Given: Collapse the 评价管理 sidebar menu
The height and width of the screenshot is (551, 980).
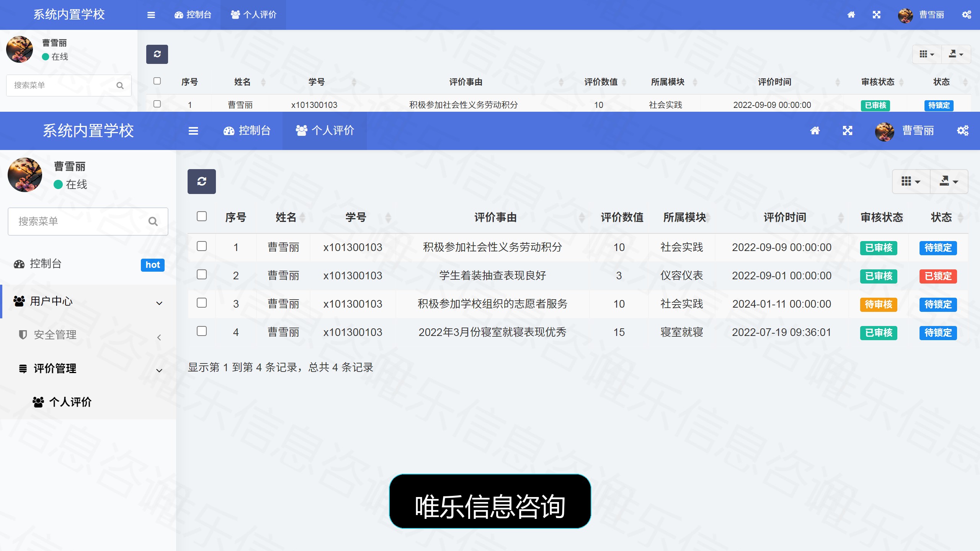Looking at the screenshot, I should pyautogui.click(x=88, y=368).
